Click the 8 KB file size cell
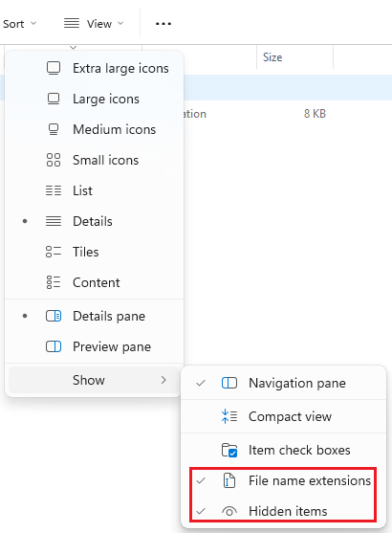392x533 pixels. (315, 114)
